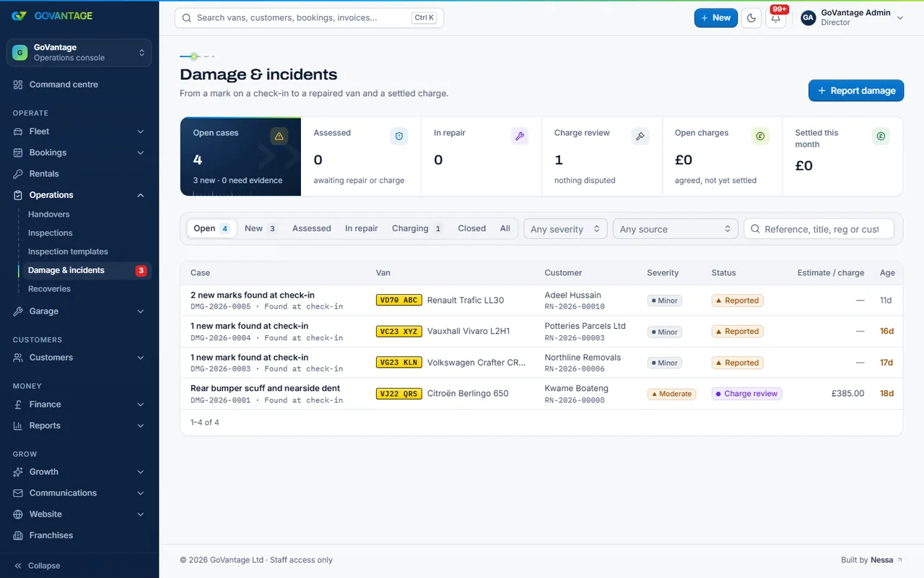Open the notifications bell

tap(776, 18)
